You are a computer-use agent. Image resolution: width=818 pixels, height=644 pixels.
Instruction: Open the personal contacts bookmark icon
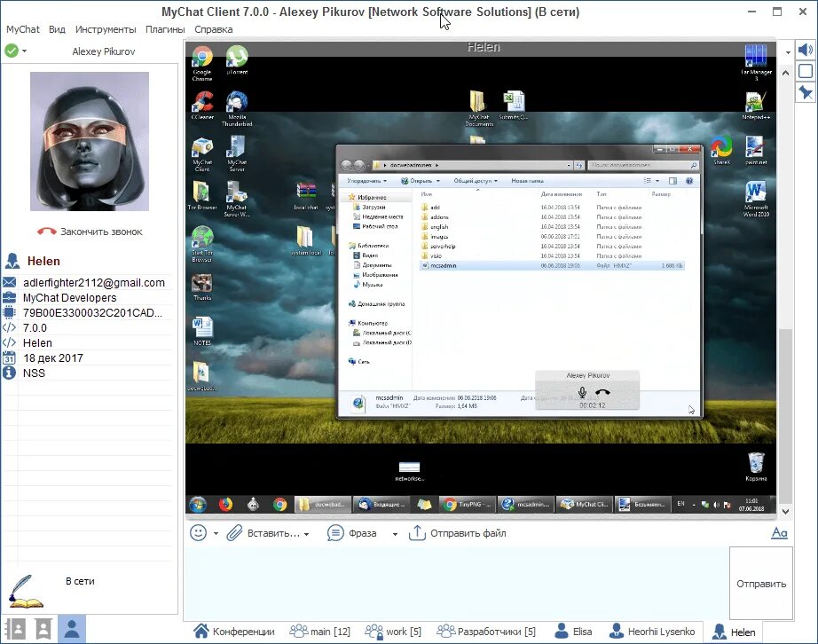[x=43, y=629]
